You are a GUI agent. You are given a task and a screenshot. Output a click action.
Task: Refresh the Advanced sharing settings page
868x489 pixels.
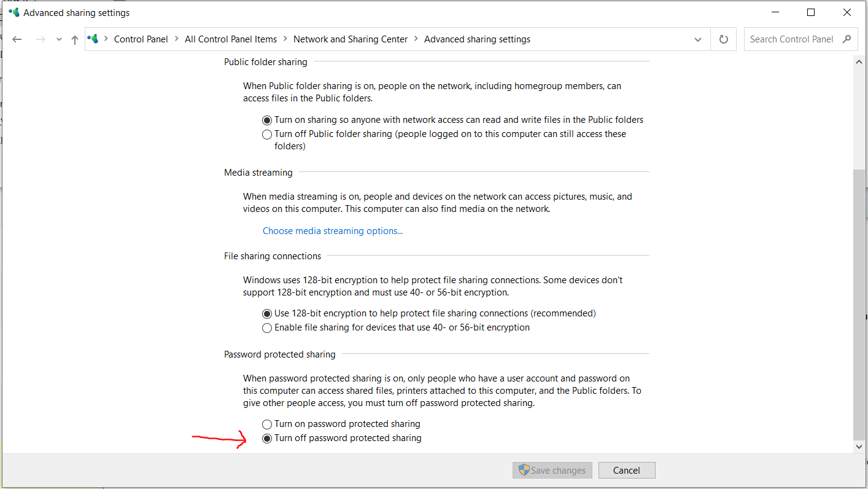724,39
